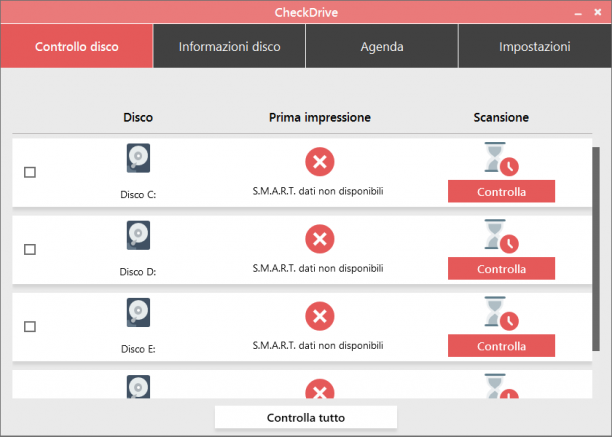The width and height of the screenshot is (612, 437).
Task: Click the Prima impressione column header
Action: click(320, 117)
